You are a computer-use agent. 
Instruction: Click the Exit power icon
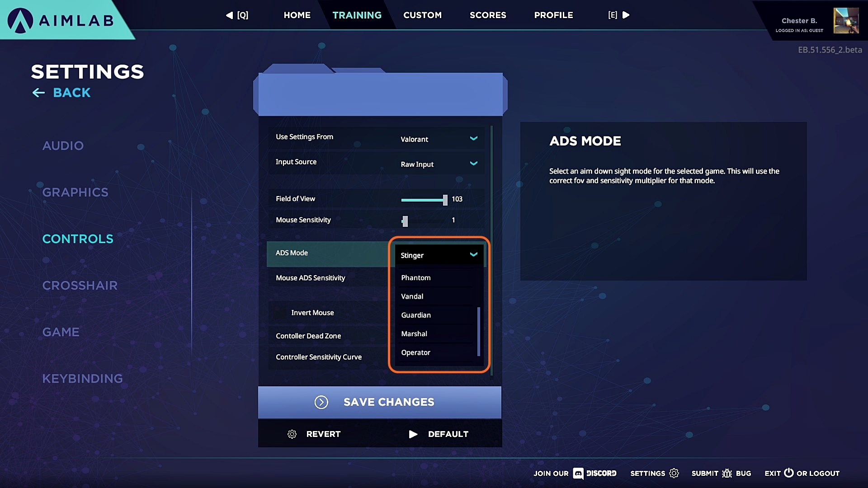click(789, 473)
